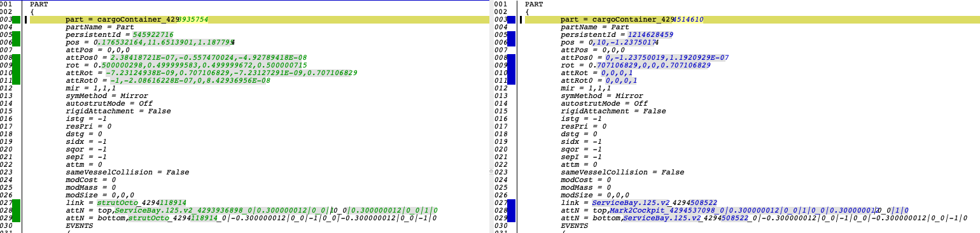Click attRot0 = -1,-2.08616228E-07 line
Image resolution: width=980 pixels, height=233 pixels.
[168, 80]
